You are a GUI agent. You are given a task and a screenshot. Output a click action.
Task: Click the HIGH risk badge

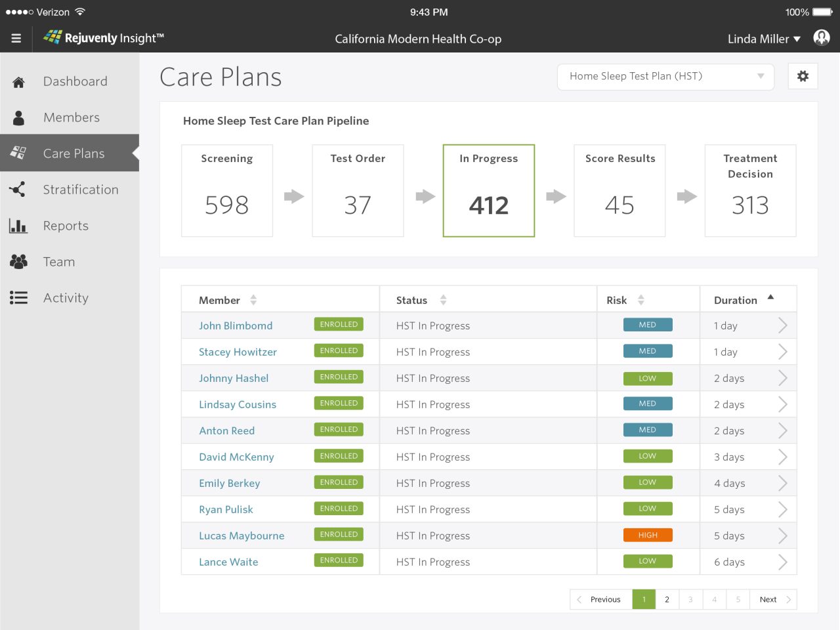point(647,535)
